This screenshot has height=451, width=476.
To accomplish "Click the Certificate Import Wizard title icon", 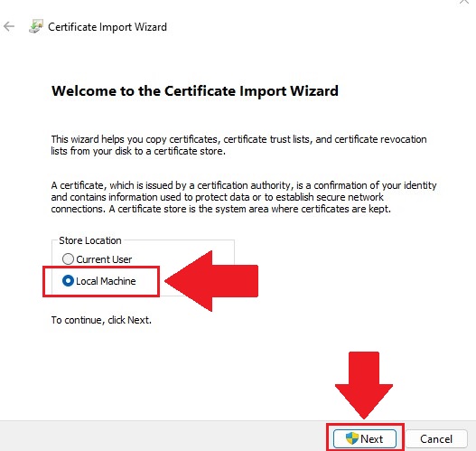I will (36, 26).
